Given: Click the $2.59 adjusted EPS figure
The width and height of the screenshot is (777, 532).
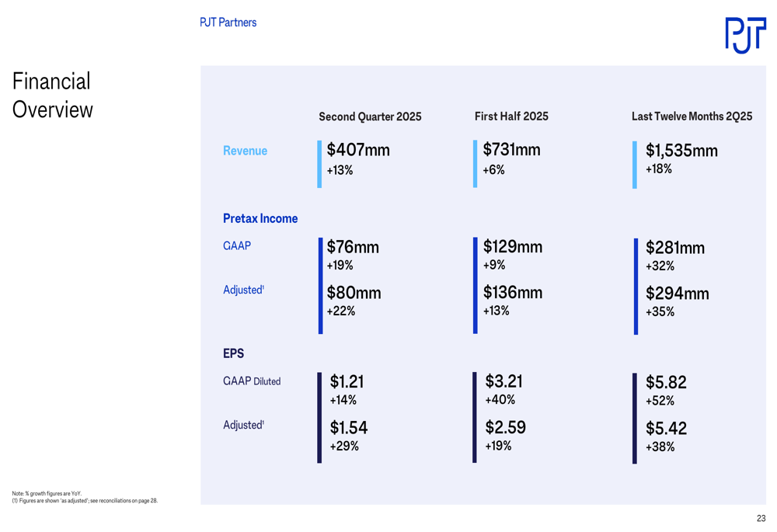Looking at the screenshot, I should pos(505,427).
